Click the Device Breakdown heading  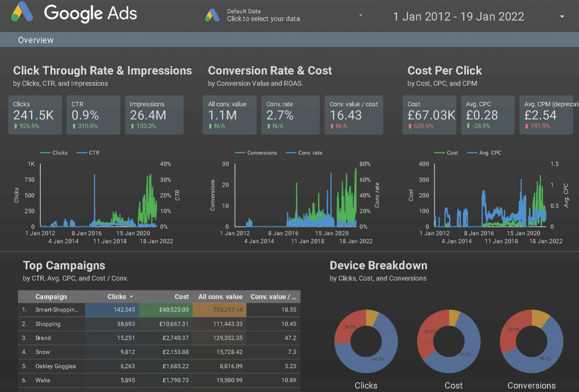pyautogui.click(x=378, y=265)
